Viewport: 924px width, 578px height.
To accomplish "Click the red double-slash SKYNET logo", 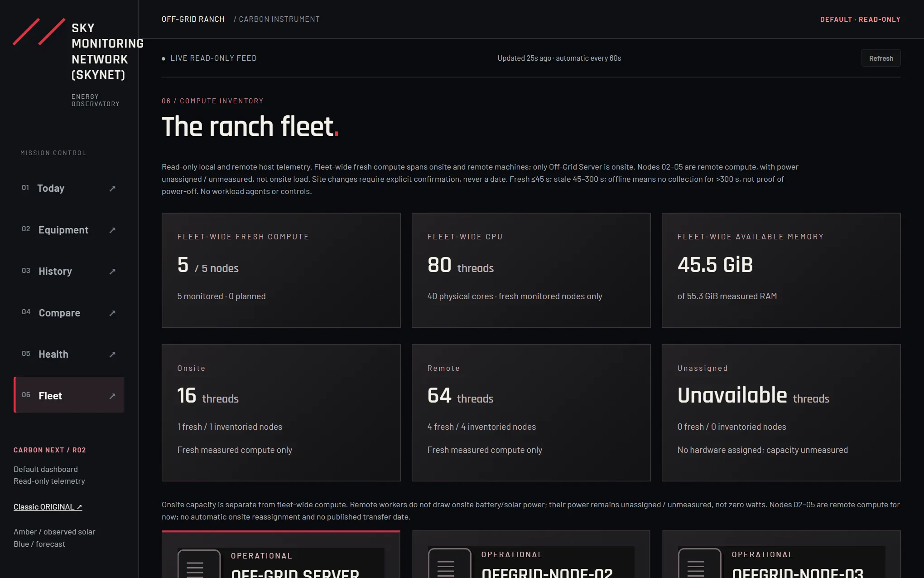I will pyautogui.click(x=39, y=32).
